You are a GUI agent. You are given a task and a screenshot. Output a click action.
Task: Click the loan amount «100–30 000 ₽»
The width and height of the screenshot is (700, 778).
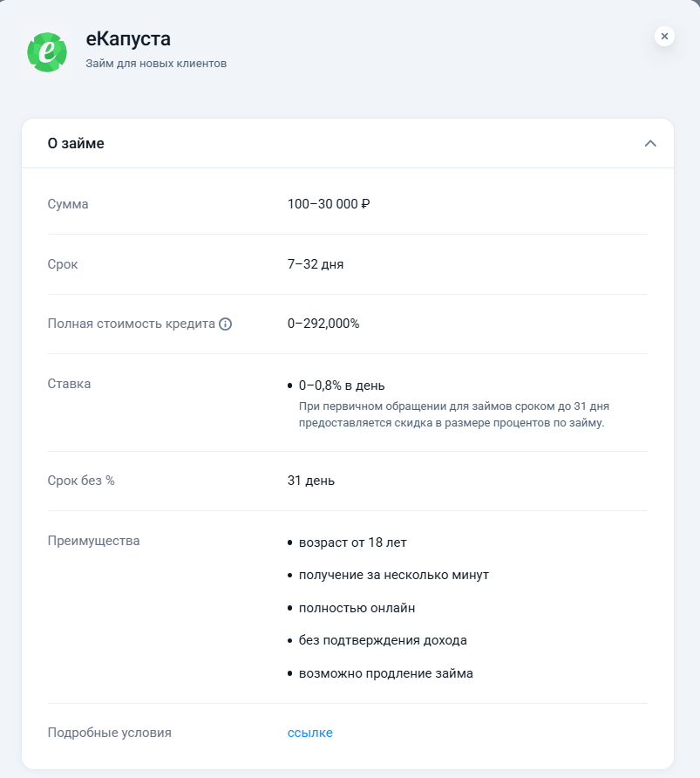329,204
